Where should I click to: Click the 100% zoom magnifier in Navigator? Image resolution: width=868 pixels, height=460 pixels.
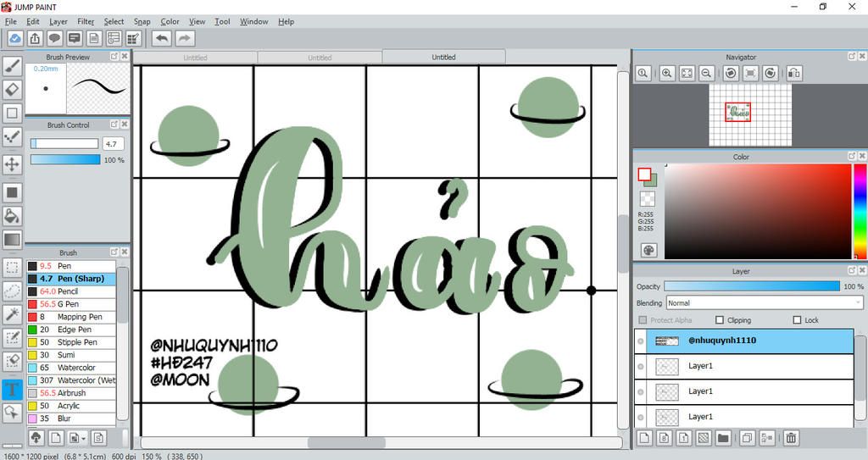(643, 73)
